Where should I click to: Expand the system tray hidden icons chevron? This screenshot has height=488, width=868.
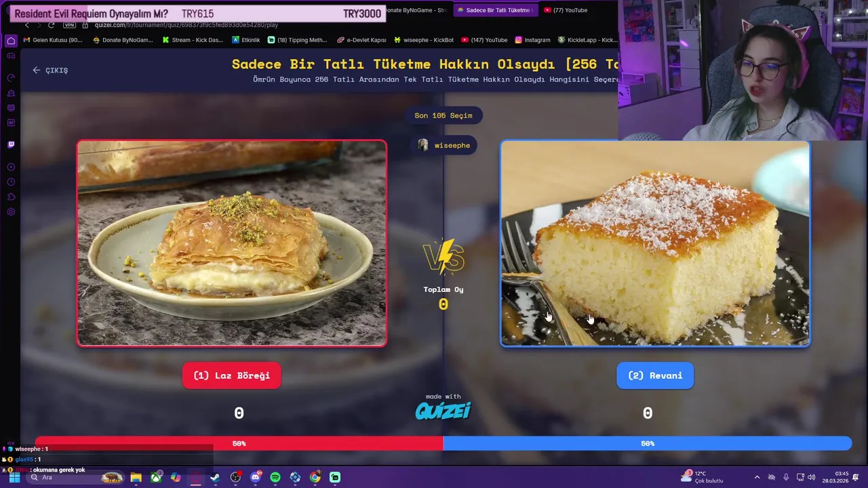(757, 477)
